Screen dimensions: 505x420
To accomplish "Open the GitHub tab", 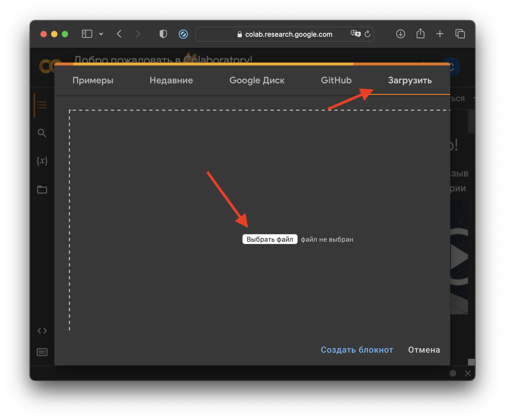I will coord(336,80).
